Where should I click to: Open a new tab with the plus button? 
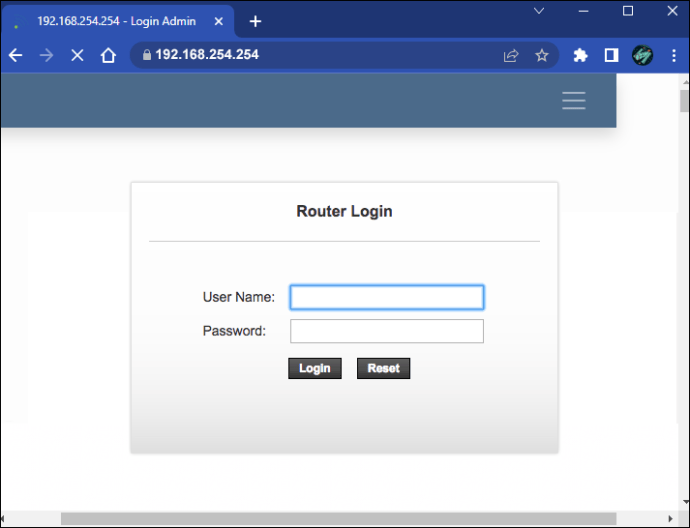coord(255,21)
